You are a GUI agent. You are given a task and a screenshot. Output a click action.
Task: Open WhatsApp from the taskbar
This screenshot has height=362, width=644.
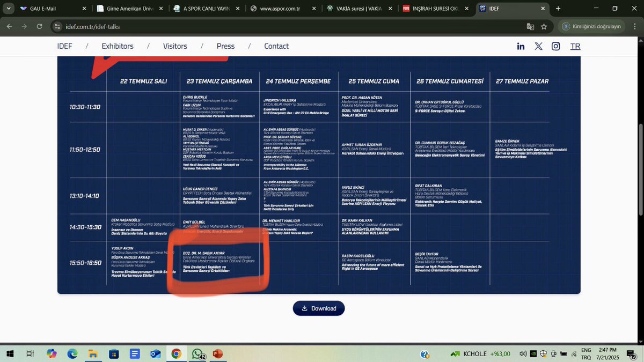coord(197,354)
